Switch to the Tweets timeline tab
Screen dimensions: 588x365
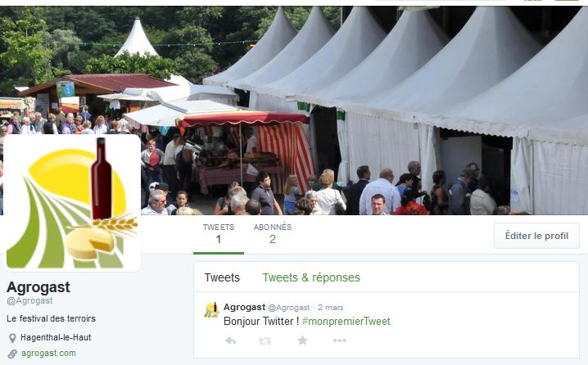[222, 277]
